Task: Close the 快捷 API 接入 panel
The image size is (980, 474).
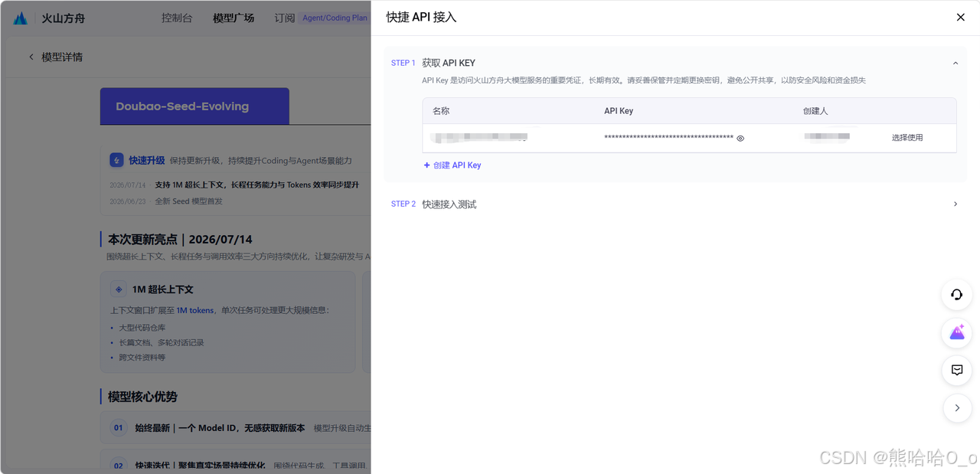Action: [960, 17]
